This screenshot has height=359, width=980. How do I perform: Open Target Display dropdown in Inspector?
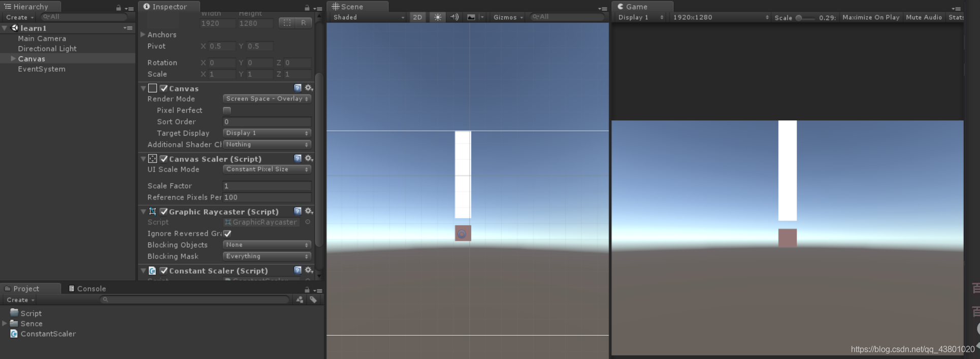pos(267,133)
